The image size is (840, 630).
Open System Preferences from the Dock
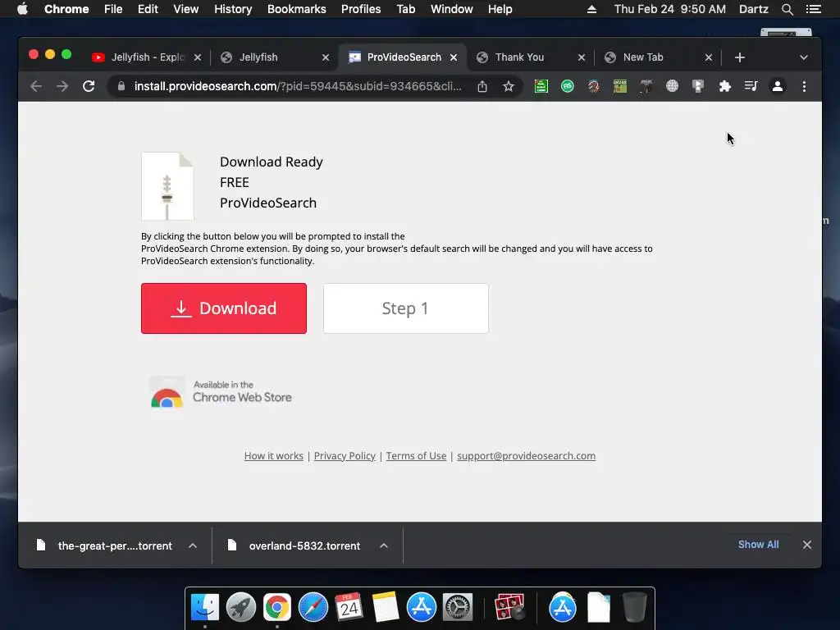click(x=458, y=608)
